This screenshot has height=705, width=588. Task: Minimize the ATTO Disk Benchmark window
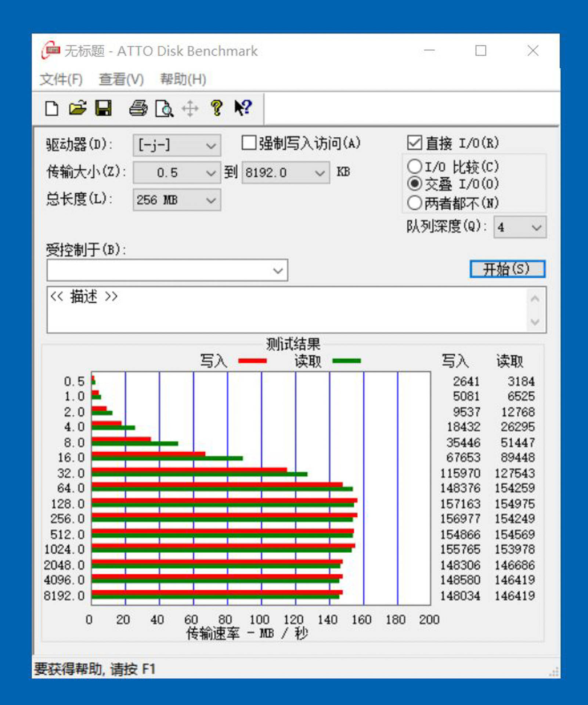tap(429, 50)
